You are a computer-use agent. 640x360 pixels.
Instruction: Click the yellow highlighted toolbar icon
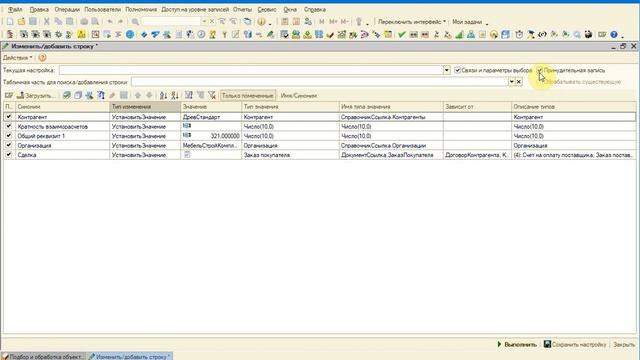[81, 35]
